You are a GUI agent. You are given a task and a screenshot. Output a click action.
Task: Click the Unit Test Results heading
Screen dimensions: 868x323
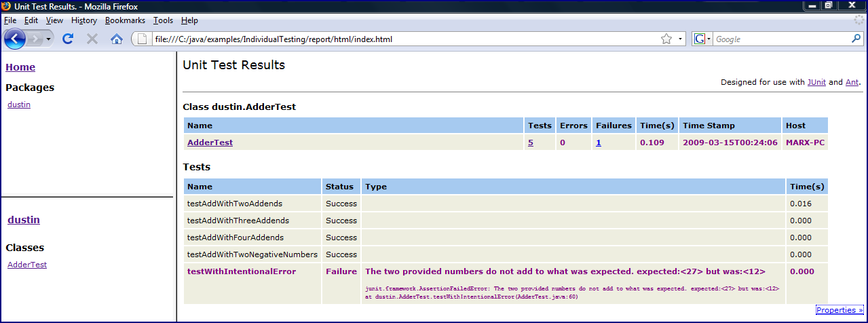point(234,65)
